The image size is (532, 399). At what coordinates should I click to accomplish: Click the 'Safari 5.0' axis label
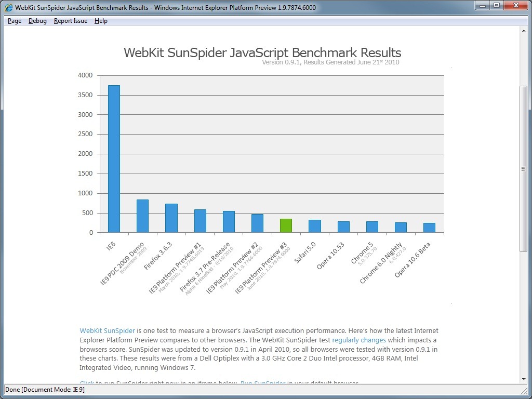pos(305,252)
